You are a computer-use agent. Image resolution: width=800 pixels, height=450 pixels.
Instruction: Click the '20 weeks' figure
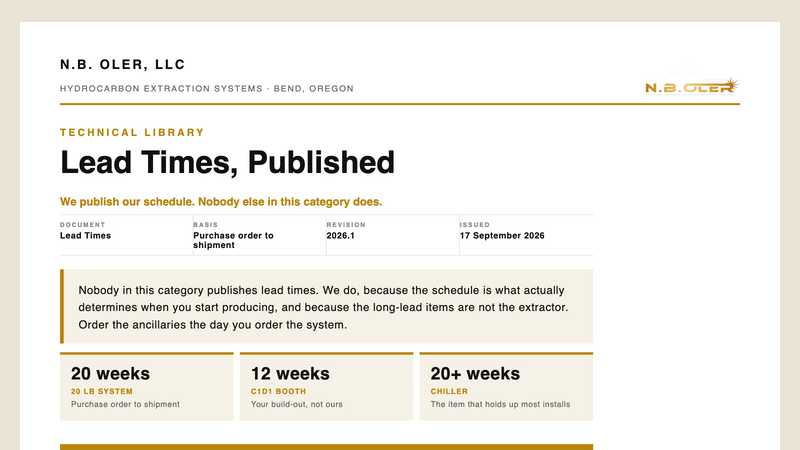[110, 373]
